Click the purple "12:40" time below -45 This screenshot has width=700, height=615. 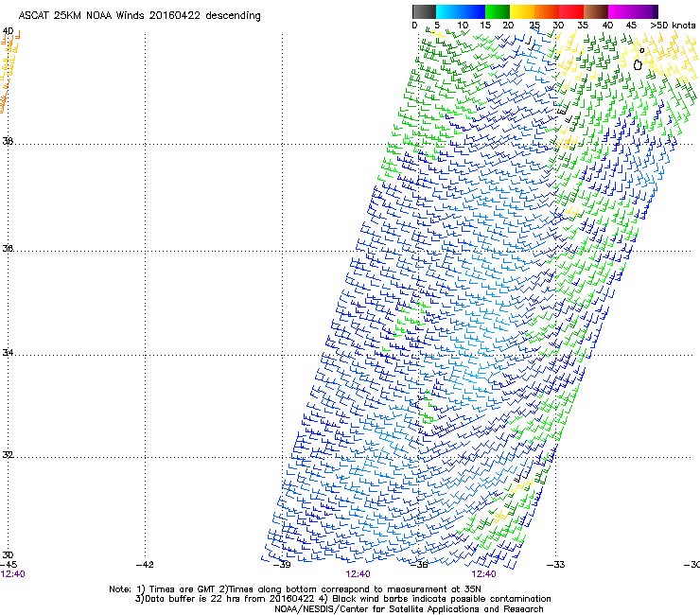coord(12,574)
